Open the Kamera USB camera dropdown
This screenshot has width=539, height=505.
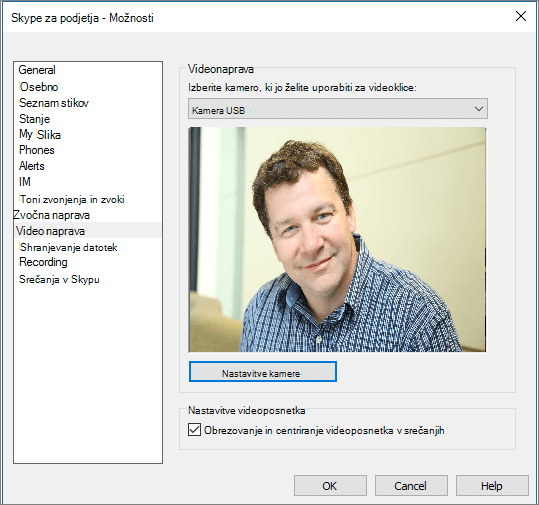(x=338, y=109)
